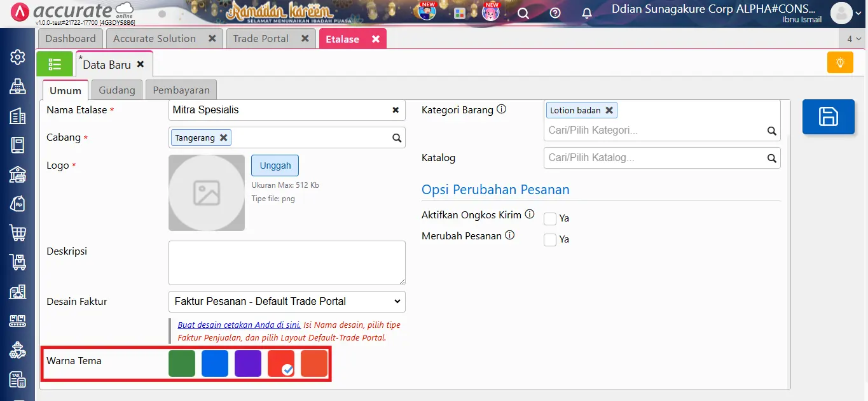This screenshot has width=868, height=401.
Task: Click the cash register icon in the sidebar
Action: (17, 86)
